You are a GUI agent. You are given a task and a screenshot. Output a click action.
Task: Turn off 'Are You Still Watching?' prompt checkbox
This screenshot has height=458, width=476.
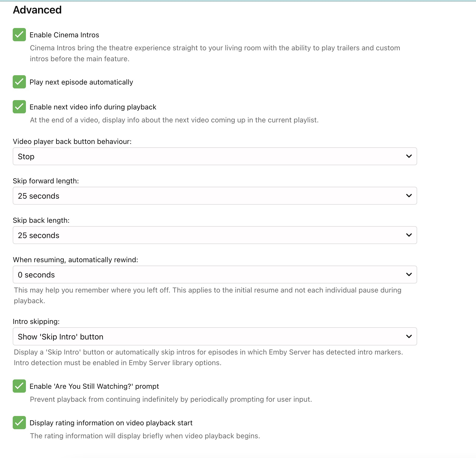click(19, 386)
